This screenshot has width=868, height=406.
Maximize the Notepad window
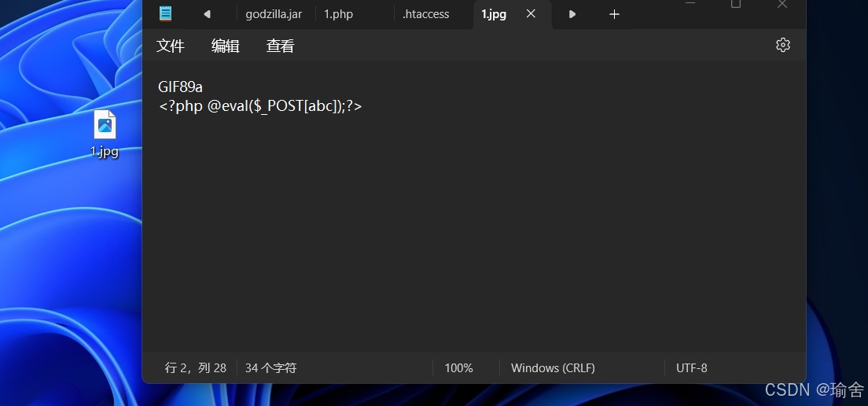coord(736,3)
